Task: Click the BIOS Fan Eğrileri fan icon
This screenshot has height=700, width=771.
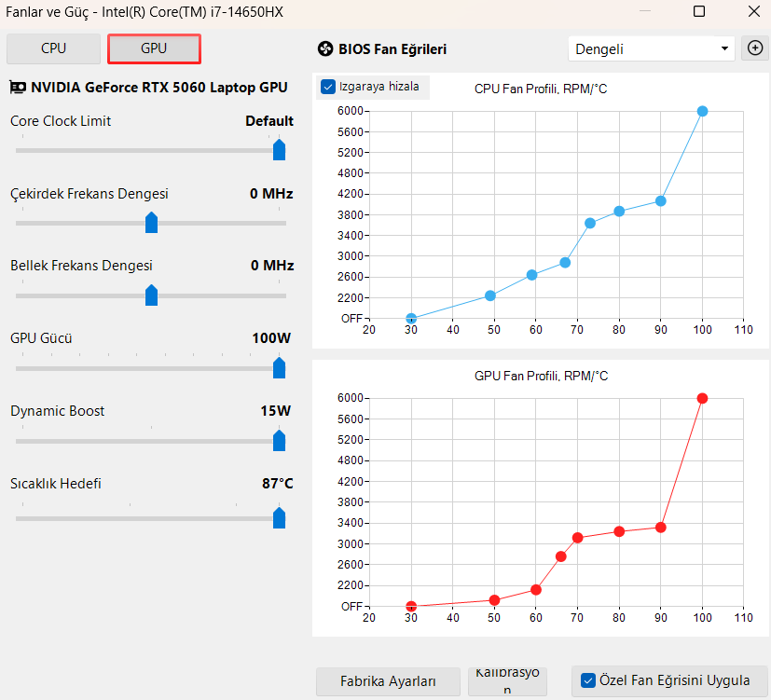Action: (325, 49)
